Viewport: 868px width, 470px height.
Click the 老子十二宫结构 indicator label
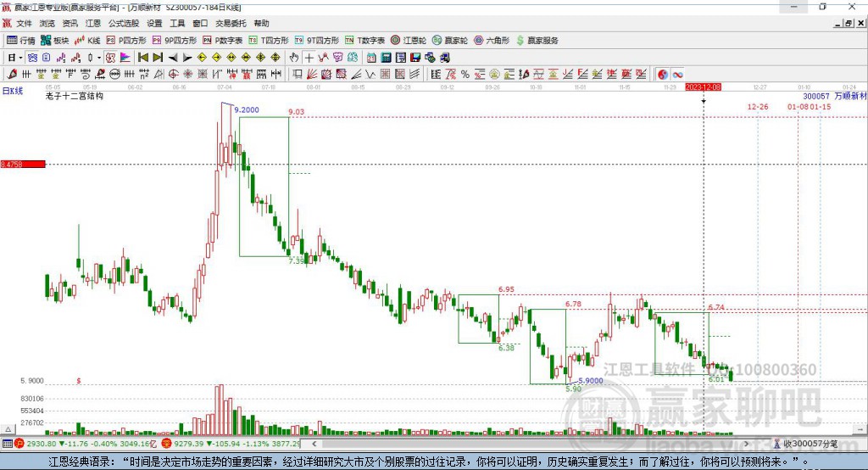pyautogui.click(x=75, y=96)
